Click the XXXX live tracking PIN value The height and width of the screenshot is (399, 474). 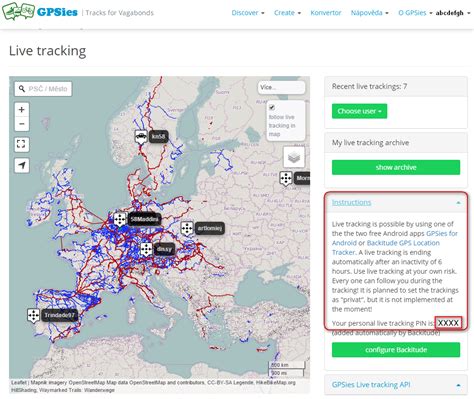pyautogui.click(x=448, y=323)
